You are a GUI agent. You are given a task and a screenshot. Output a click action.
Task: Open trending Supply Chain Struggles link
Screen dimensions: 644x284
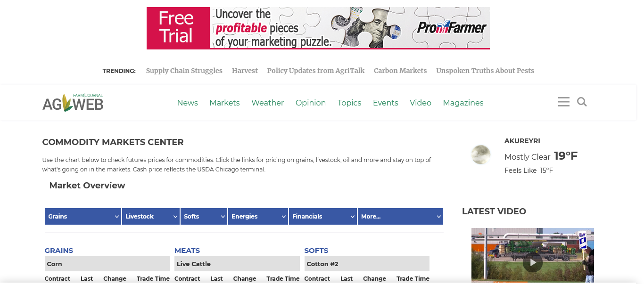point(184,71)
